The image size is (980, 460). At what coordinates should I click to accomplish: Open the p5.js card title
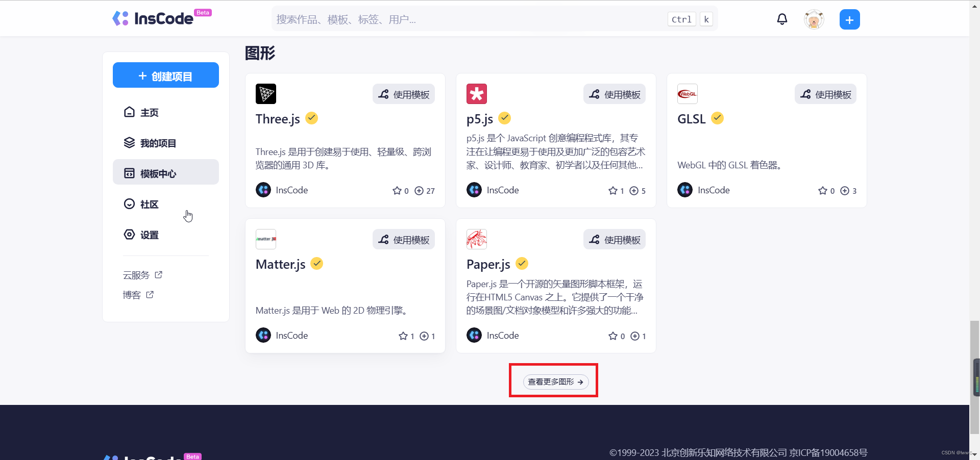480,119
